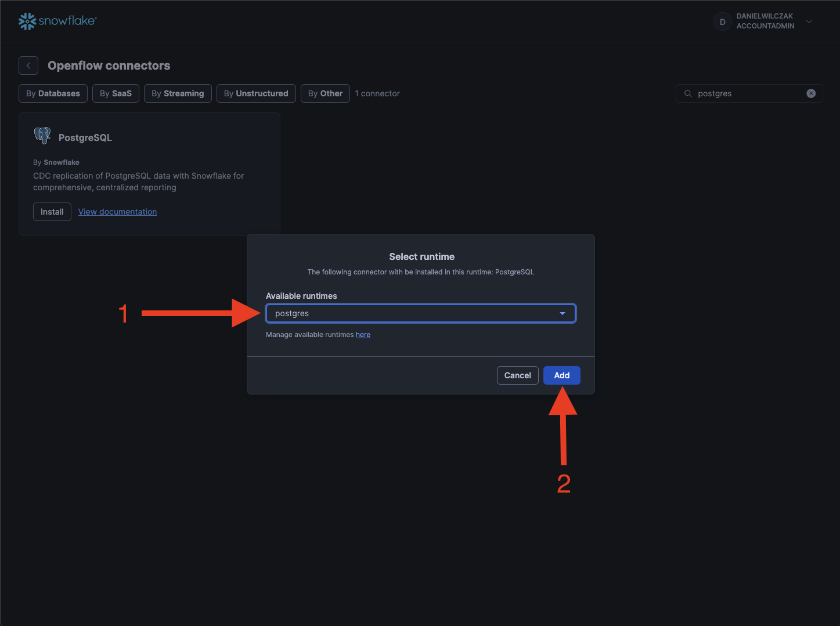Follow the "here" manage runtimes link
The width and height of the screenshot is (840, 626).
363,335
